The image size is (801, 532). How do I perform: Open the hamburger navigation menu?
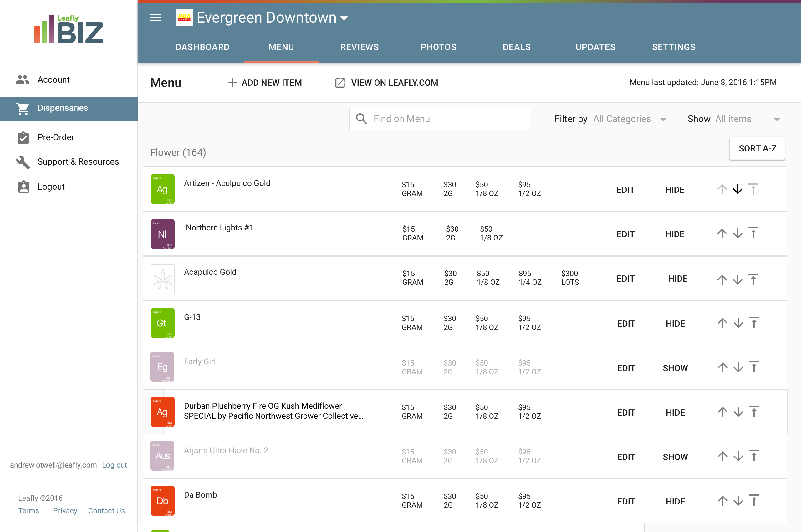click(156, 18)
